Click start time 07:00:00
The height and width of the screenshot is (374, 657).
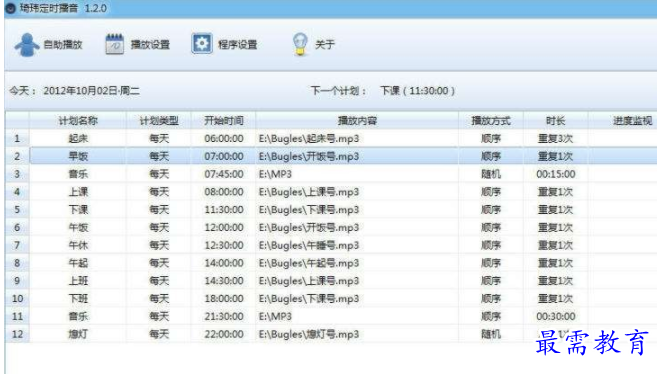(224, 156)
